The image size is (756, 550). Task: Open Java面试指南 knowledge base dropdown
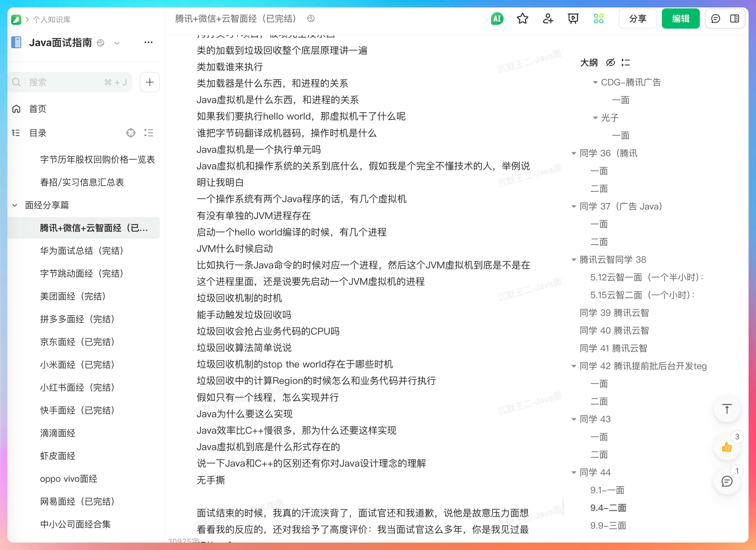click(117, 43)
